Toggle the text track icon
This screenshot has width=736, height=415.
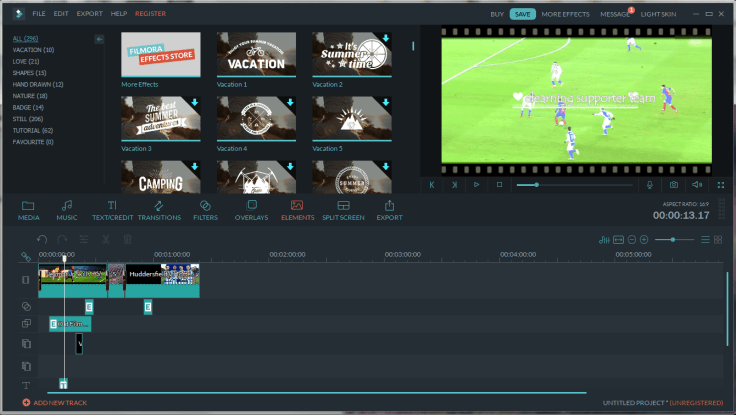(x=26, y=385)
